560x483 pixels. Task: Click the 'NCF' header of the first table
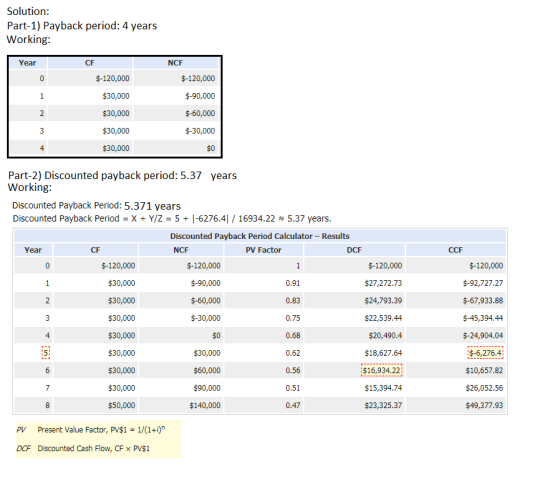click(175, 63)
